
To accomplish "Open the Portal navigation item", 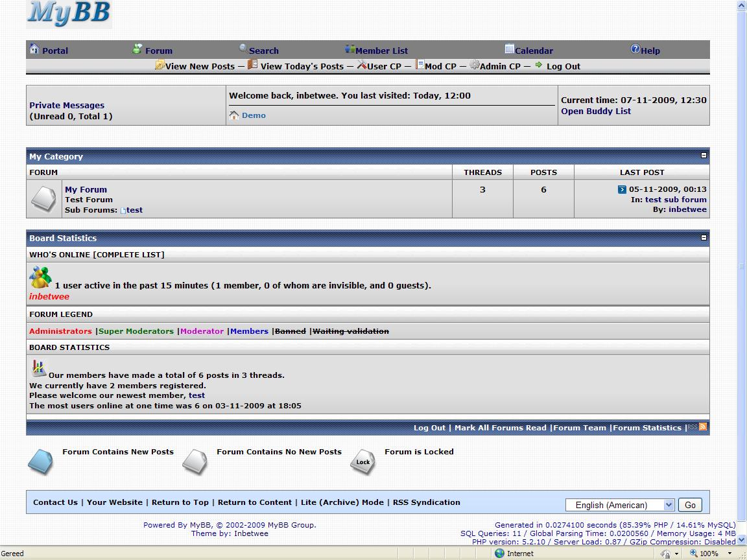I will point(55,51).
